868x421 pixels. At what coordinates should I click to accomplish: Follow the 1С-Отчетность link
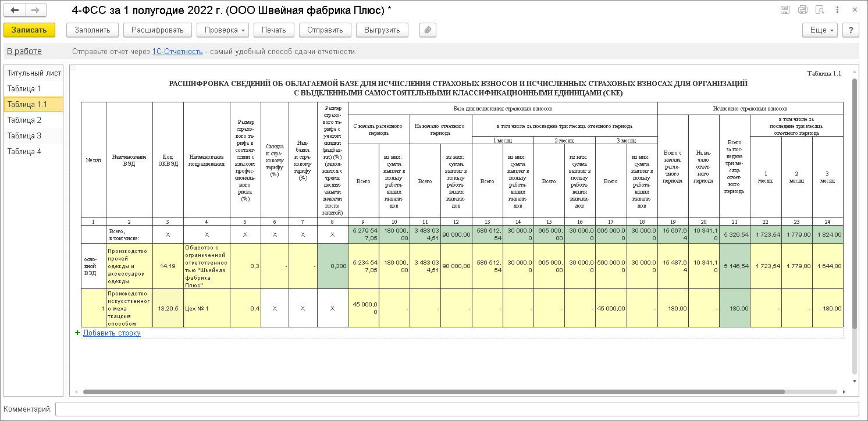177,52
